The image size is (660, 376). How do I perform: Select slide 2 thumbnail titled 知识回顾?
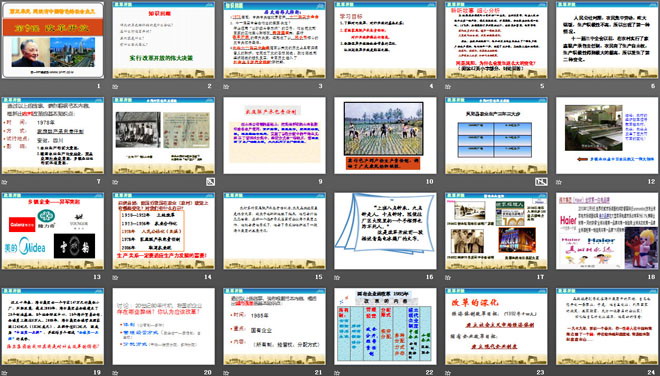pos(163,40)
